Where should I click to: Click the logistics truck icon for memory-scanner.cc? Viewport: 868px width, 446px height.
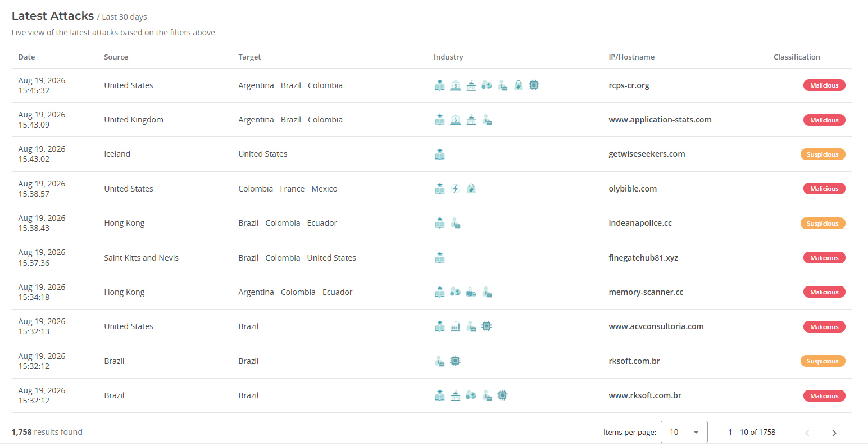point(471,292)
